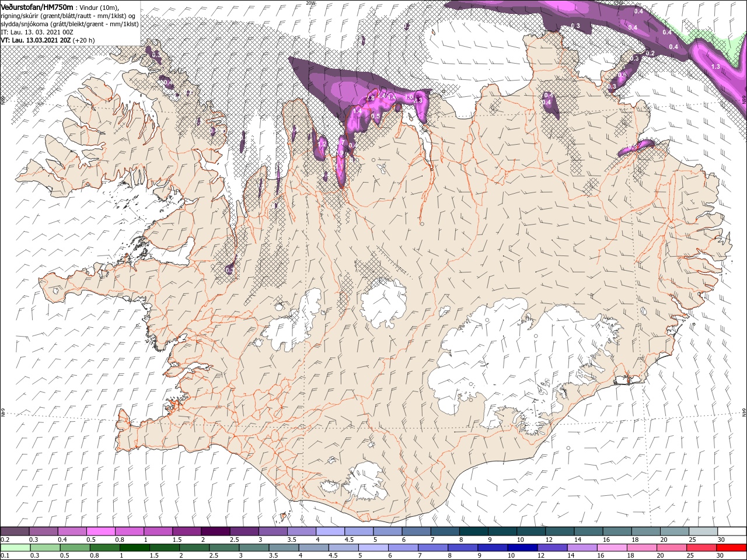Click the 20W longitude label
Viewport: 747px width, 560px height.
click(310, 3)
